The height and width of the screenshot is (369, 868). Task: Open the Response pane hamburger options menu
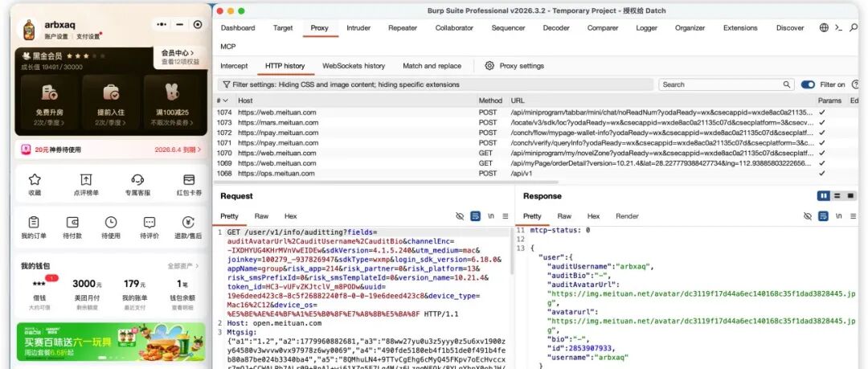(853, 216)
